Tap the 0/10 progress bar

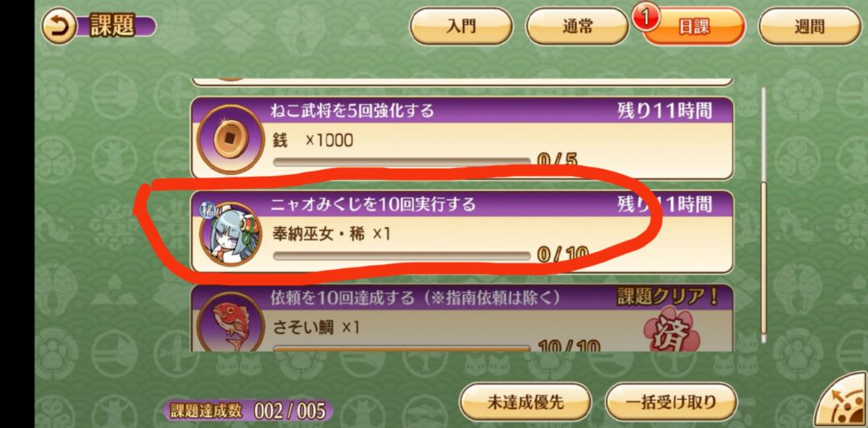pyautogui.click(x=401, y=255)
